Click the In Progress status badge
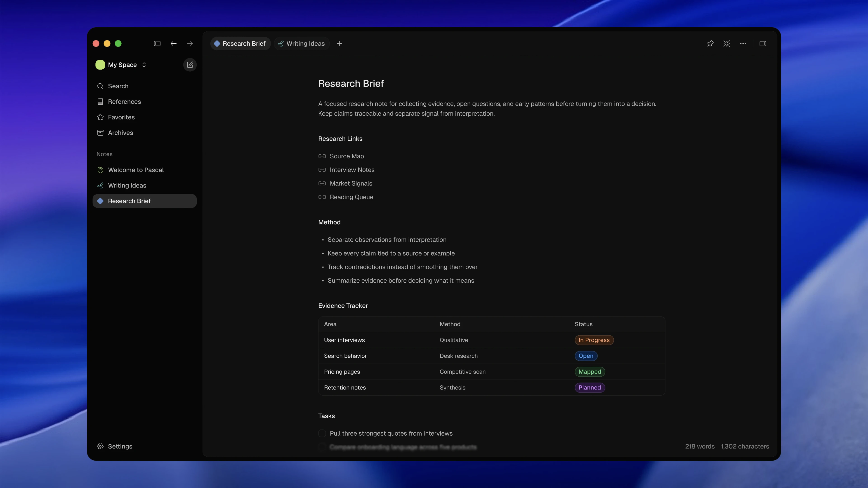868x488 pixels. click(x=594, y=340)
